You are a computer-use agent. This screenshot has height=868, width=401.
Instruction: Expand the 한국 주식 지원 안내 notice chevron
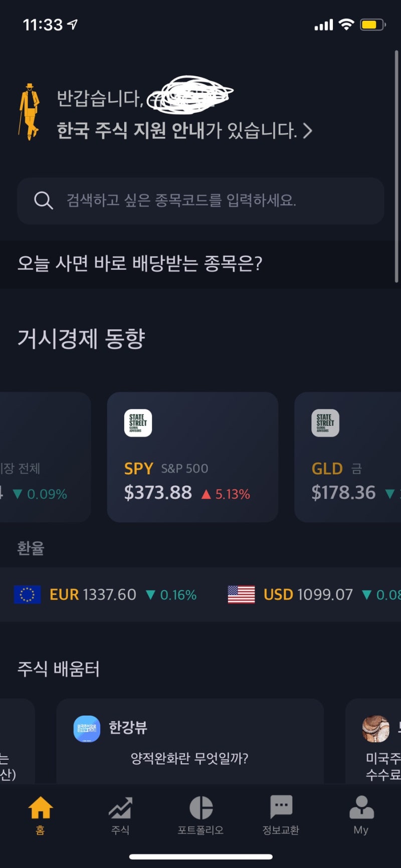[x=309, y=131]
